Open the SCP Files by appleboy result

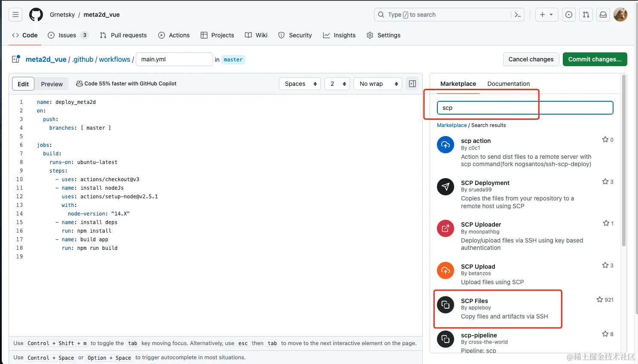(x=474, y=301)
